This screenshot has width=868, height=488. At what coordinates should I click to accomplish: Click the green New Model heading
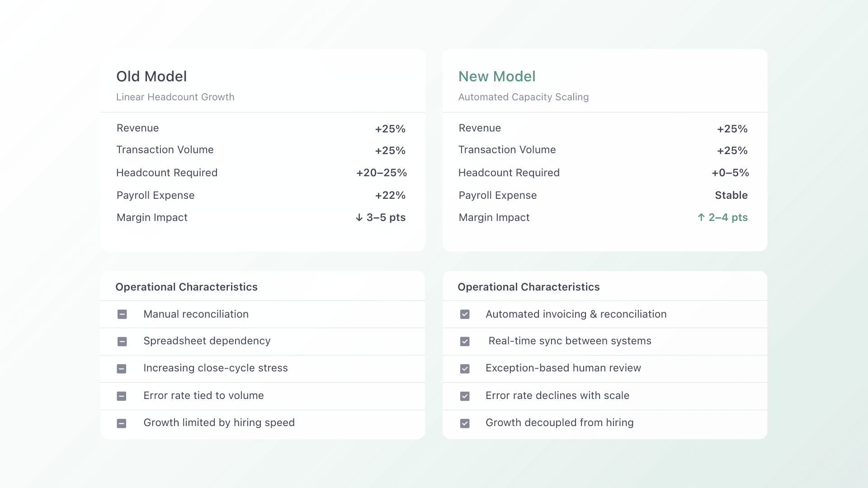point(497,76)
